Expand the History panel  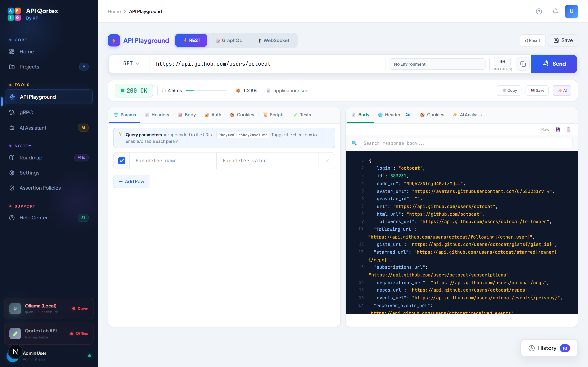point(549,348)
